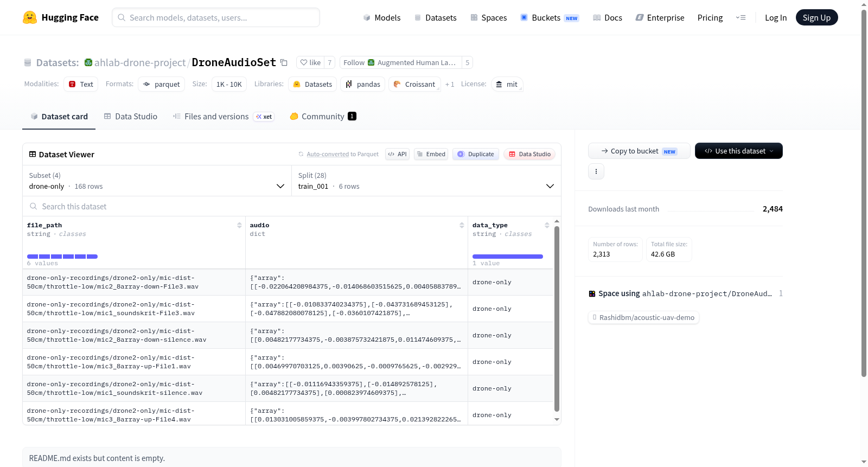Click the table scroll up arrow
The height and width of the screenshot is (467, 868).
(x=557, y=221)
